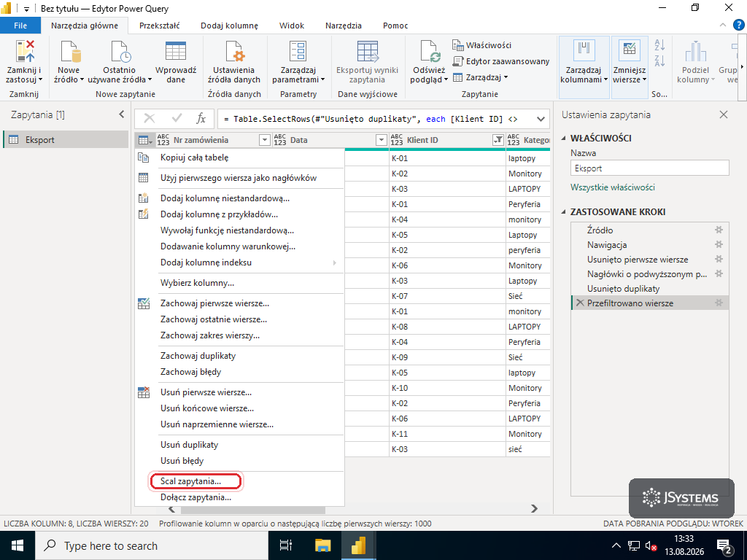Collapse the WŁAŚCIWOŚCI section
Screen dimensions: 747x560
tap(564, 138)
